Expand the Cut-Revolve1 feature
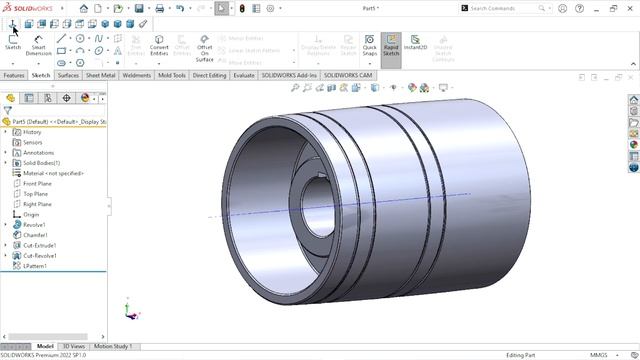 5,256
